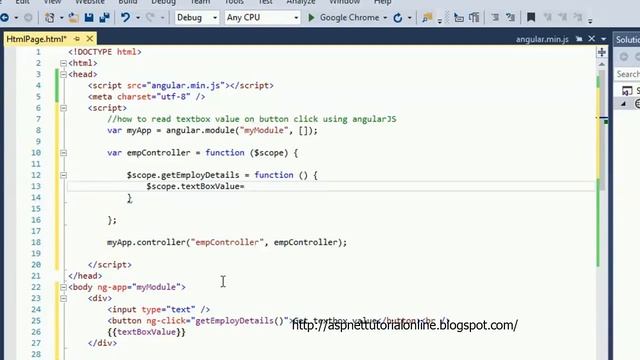Click the Google Chrome start button label
The height and width of the screenshot is (360, 640).
(x=349, y=18)
